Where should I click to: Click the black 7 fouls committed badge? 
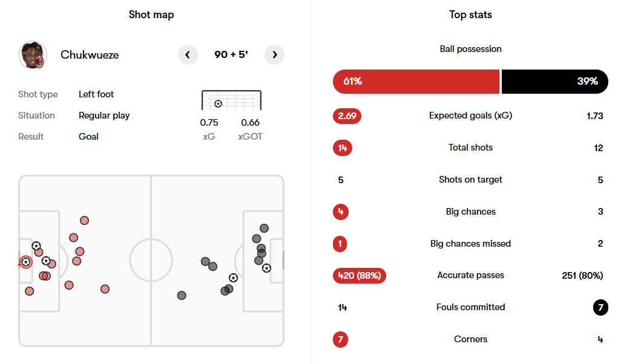coord(600,307)
